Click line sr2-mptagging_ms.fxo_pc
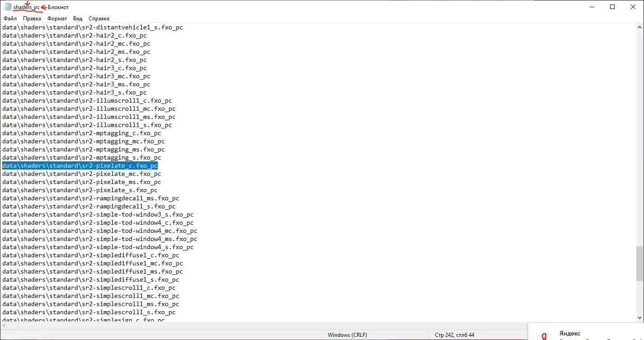 click(84, 150)
